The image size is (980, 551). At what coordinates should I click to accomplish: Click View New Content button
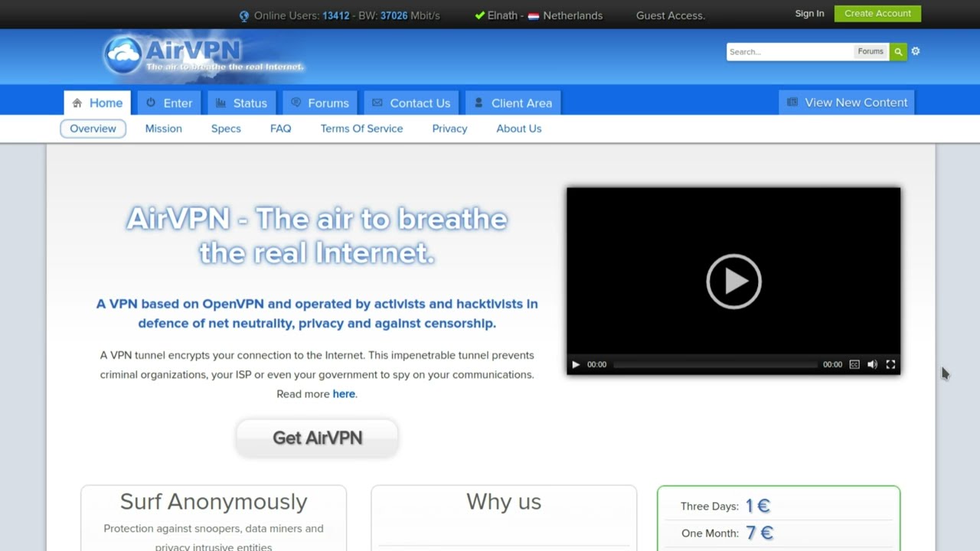tap(847, 103)
